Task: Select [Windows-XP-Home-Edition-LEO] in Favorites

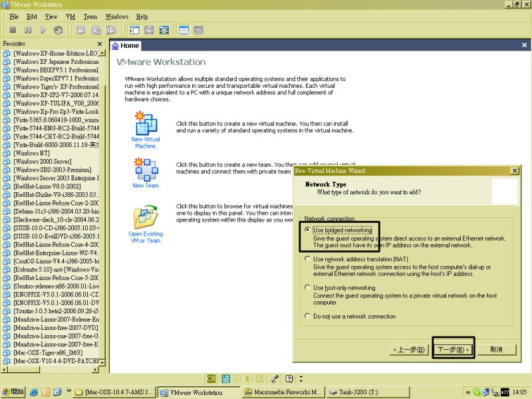Action: point(56,54)
